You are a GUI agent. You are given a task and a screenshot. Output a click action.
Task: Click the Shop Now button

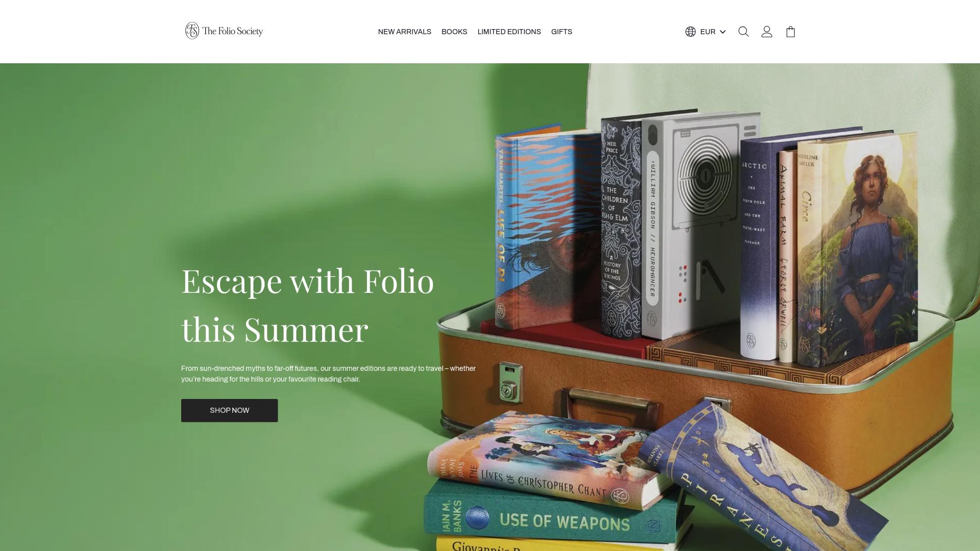(229, 410)
